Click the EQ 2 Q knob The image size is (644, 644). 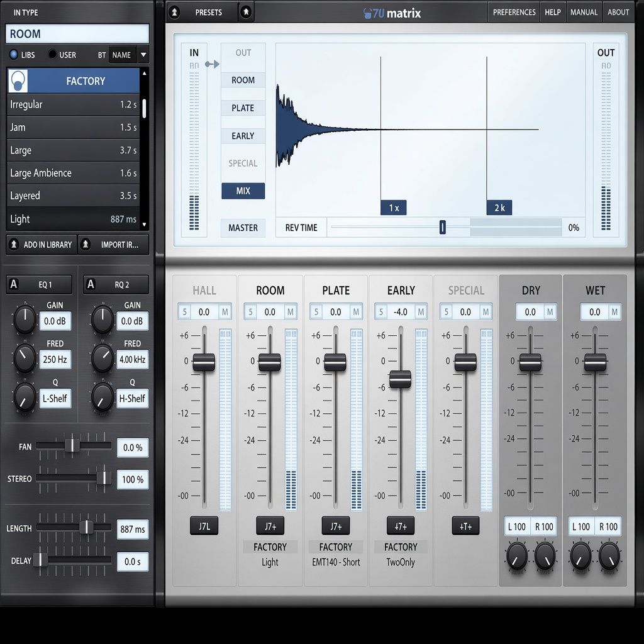(102, 397)
